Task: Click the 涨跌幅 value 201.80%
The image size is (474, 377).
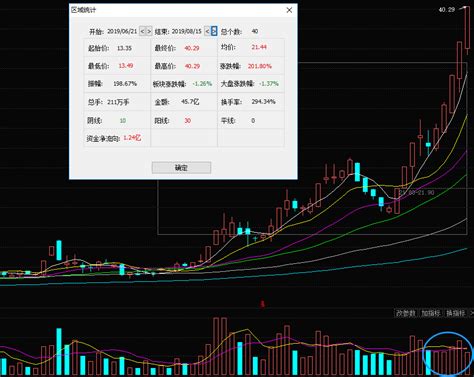Action: click(x=260, y=66)
